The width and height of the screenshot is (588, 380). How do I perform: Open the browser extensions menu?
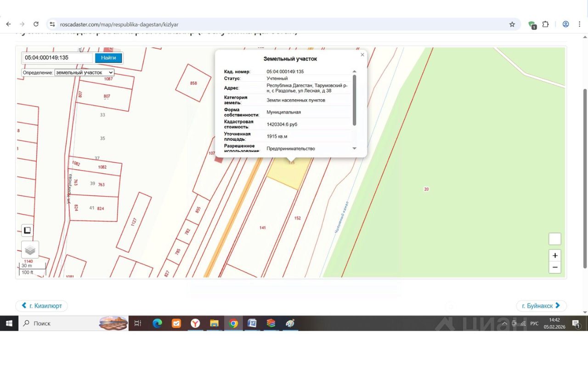click(x=546, y=24)
